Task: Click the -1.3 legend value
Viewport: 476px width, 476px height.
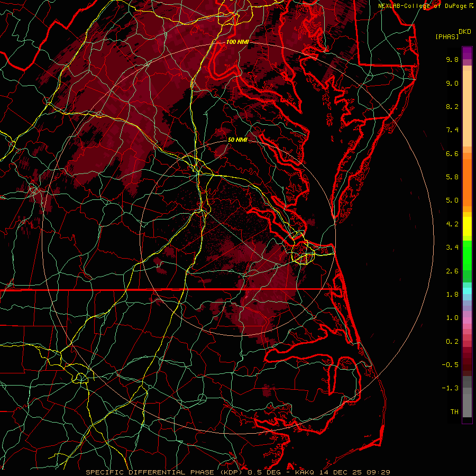Action: (x=450, y=388)
